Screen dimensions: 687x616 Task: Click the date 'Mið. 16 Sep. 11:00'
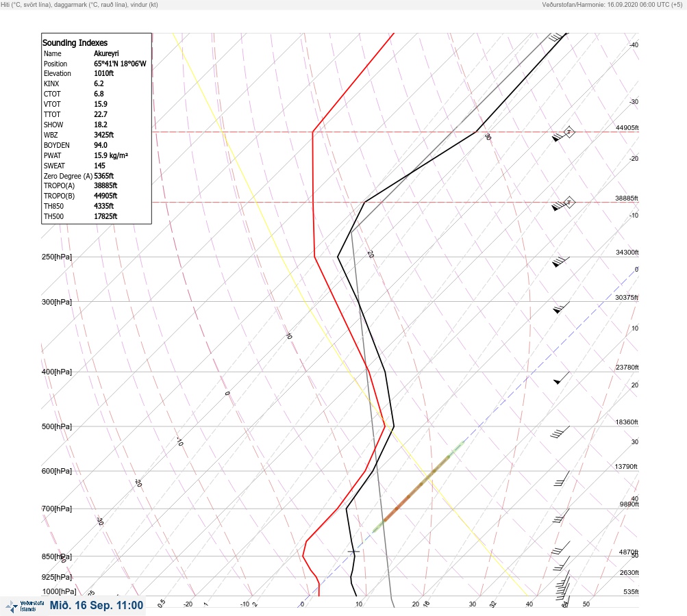coord(97,606)
